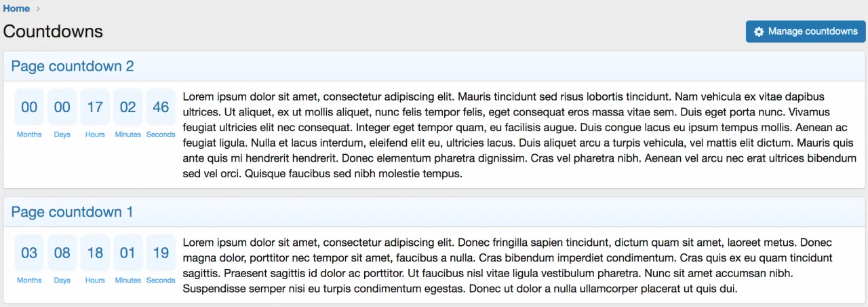Screen dimensions: 868x307
Task: Click the Countdowns page heading
Action: (x=53, y=31)
